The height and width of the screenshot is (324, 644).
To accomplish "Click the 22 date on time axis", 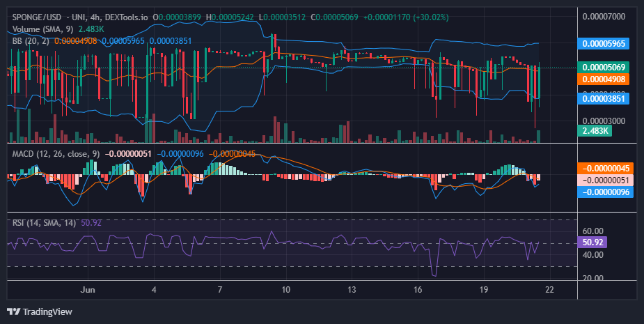I will tap(549, 289).
